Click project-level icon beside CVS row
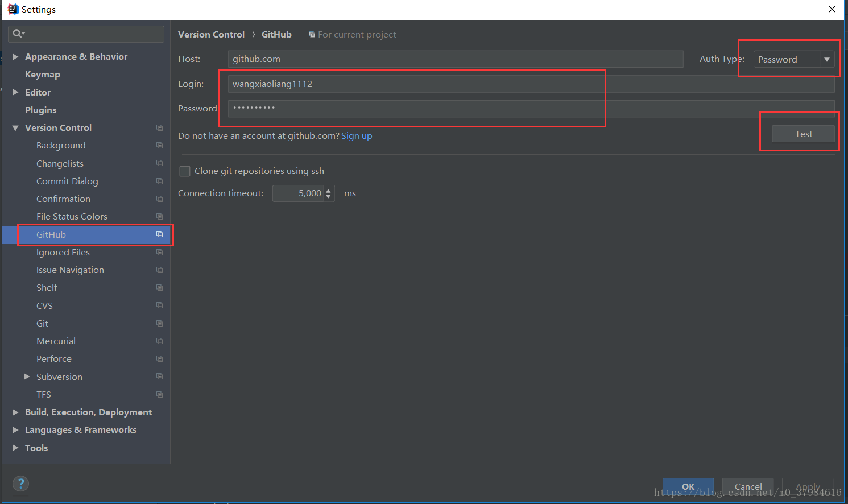Screen dimensions: 848x504 [x=159, y=305]
